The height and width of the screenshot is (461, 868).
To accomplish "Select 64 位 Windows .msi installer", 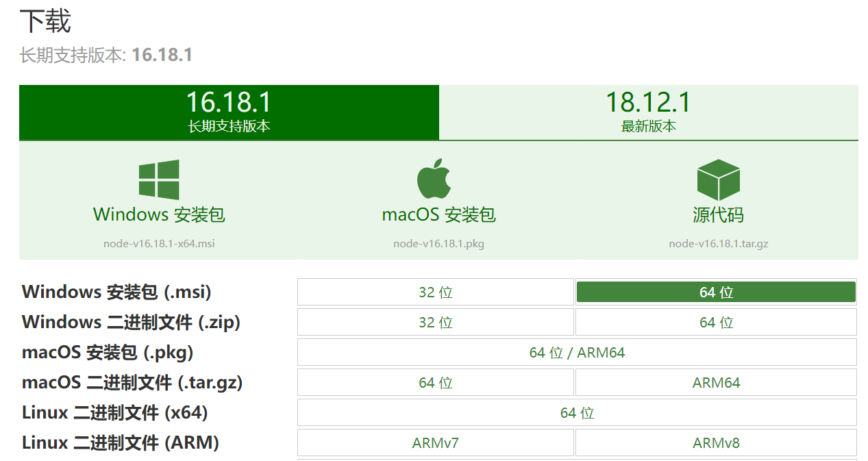I will (716, 292).
